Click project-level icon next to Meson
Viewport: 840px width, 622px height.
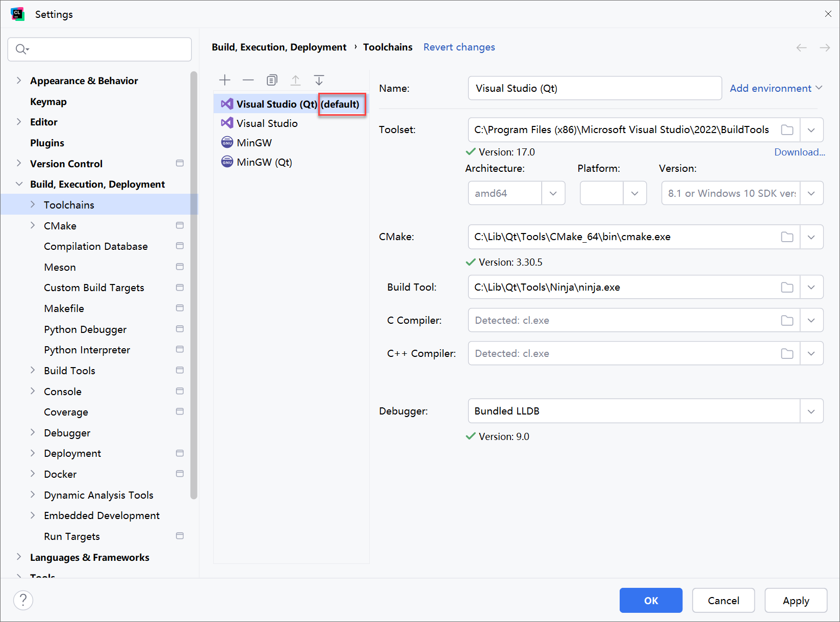pos(180,267)
